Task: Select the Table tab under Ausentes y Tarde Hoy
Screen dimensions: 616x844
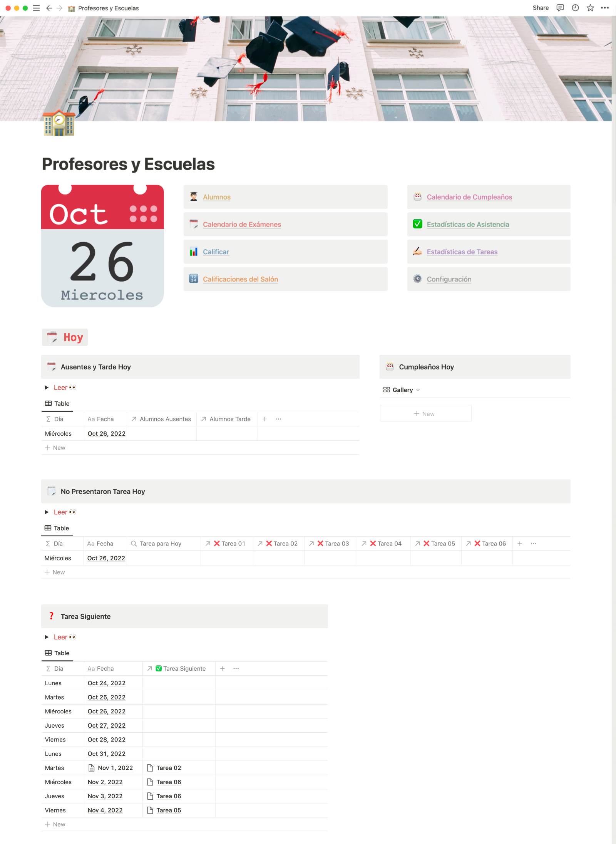Action: (x=57, y=404)
